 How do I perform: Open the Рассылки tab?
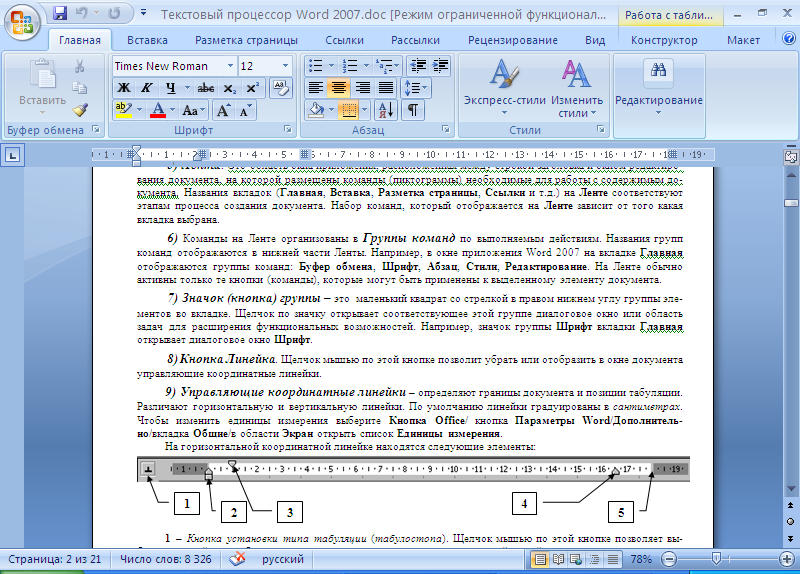tap(415, 40)
